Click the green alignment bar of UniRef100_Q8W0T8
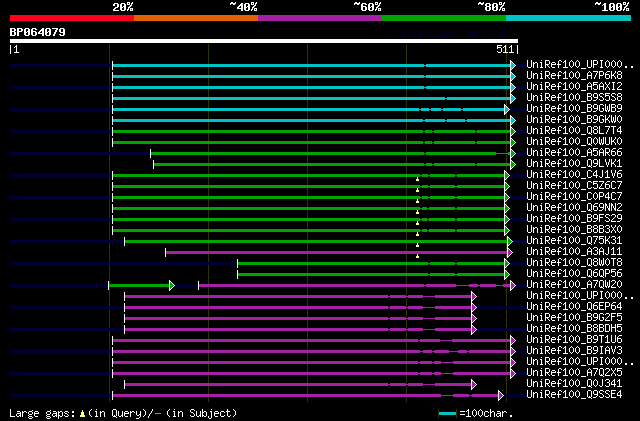The image size is (640, 421). coord(373,264)
